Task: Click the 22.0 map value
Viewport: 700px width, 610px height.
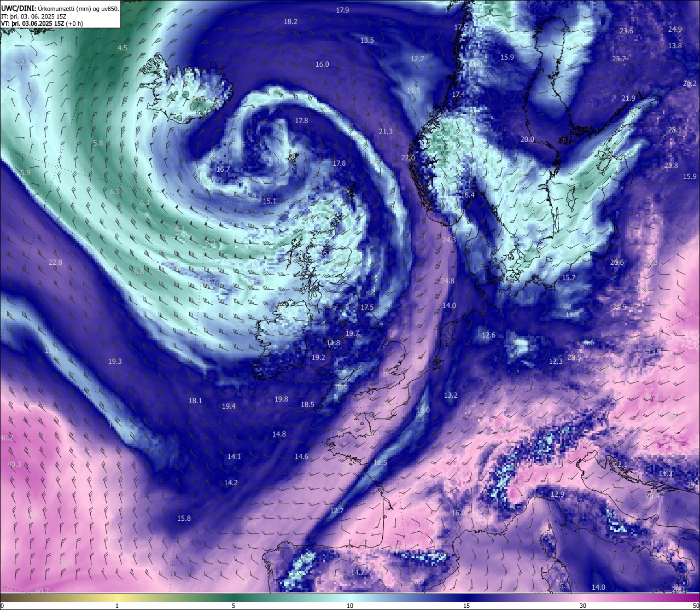Action: [408, 158]
